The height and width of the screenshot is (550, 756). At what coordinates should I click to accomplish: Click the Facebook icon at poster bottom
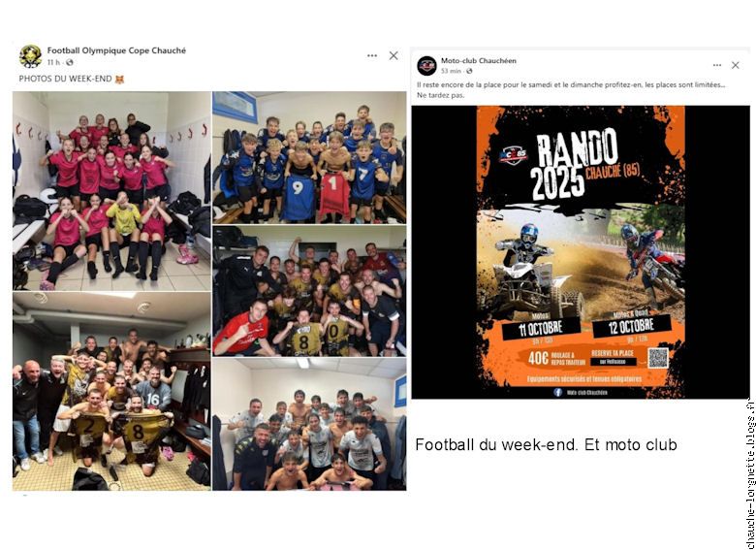click(558, 392)
